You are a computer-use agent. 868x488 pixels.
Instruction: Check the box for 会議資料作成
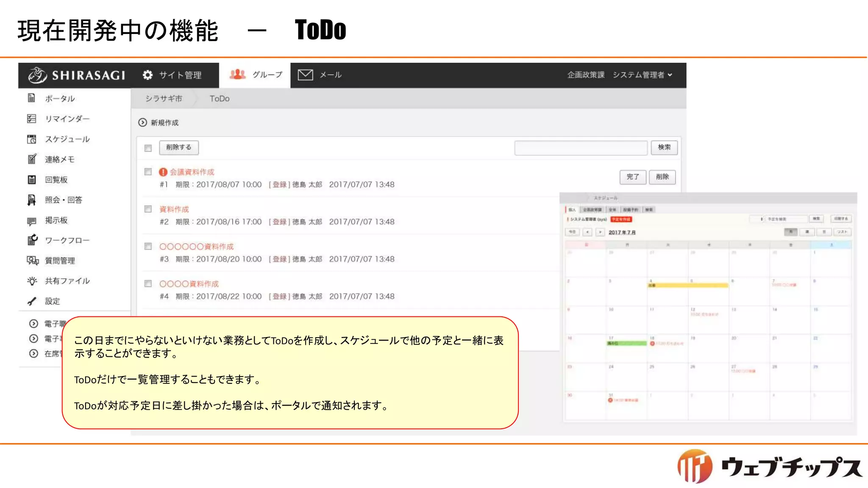click(x=148, y=172)
